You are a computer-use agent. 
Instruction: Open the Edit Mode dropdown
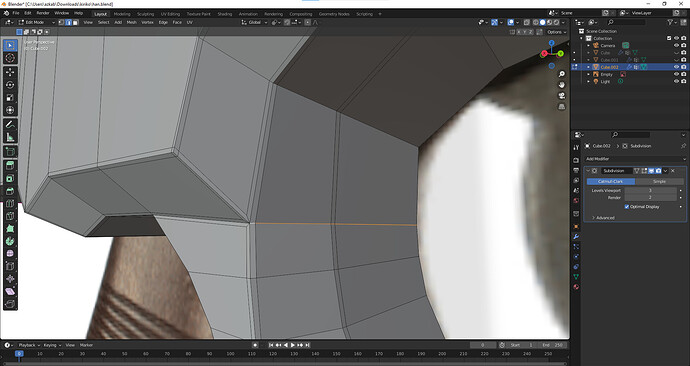tap(37, 22)
